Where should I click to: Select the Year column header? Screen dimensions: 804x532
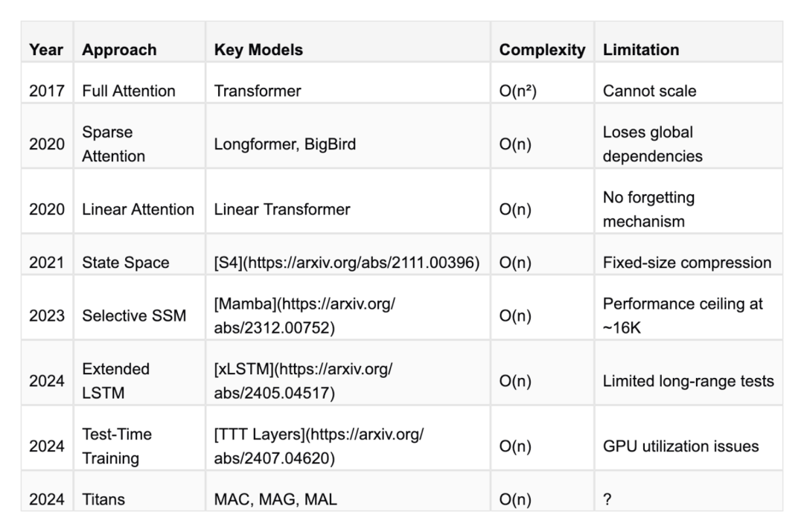(x=46, y=51)
